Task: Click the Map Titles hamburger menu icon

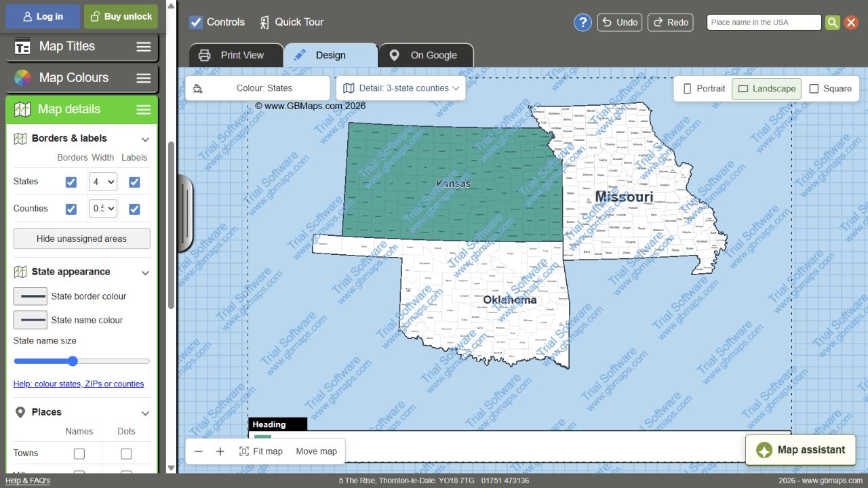Action: [144, 47]
